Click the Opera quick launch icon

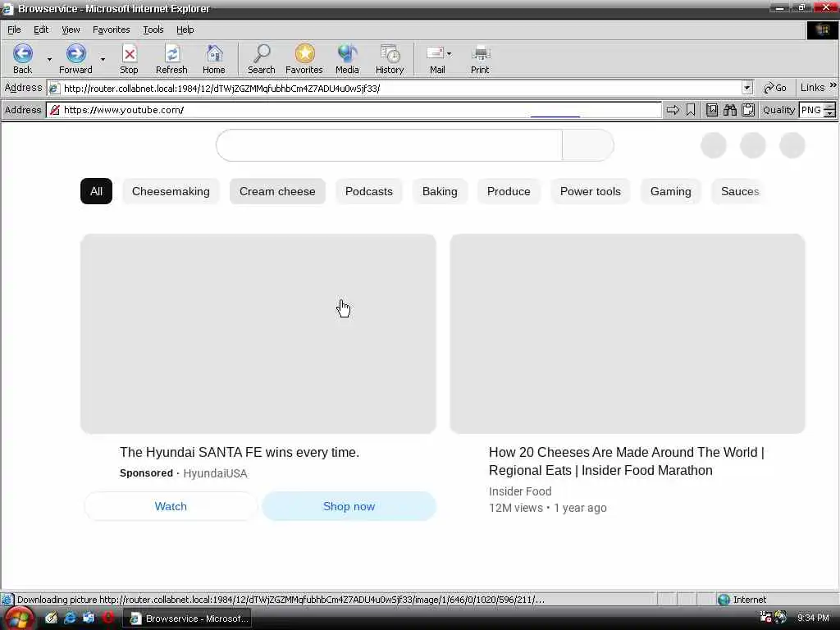click(x=108, y=619)
